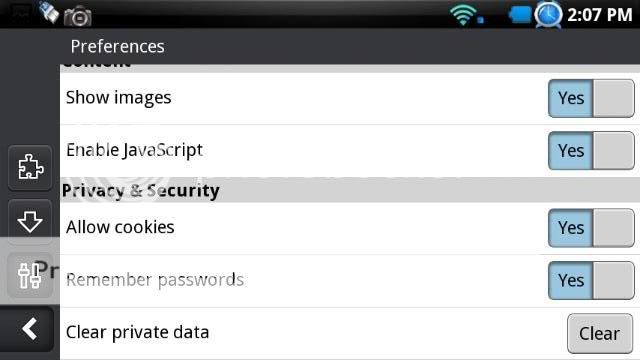Viewport: 640px width, 360px height.
Task: Tap the 2:07 PM clock
Action: click(x=600, y=15)
